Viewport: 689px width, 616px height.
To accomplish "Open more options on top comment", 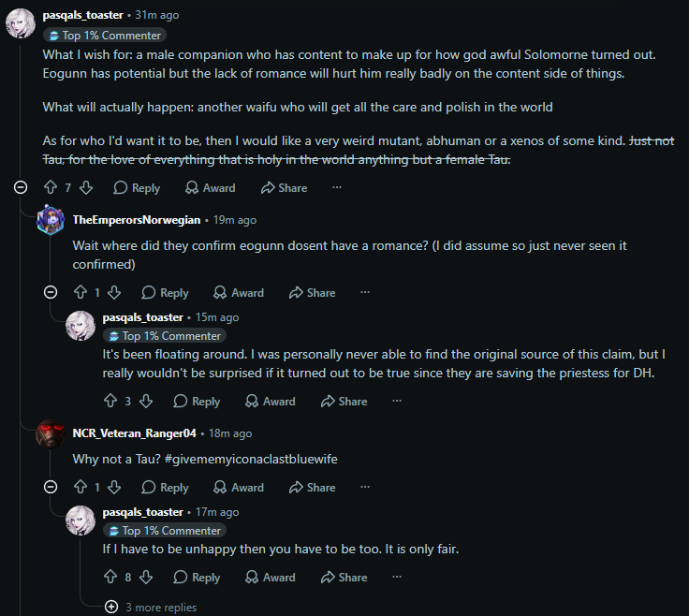I will 337,187.
